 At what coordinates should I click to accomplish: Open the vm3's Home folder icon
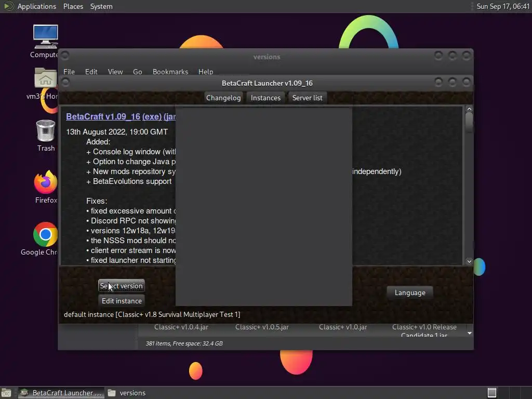[x=46, y=78]
